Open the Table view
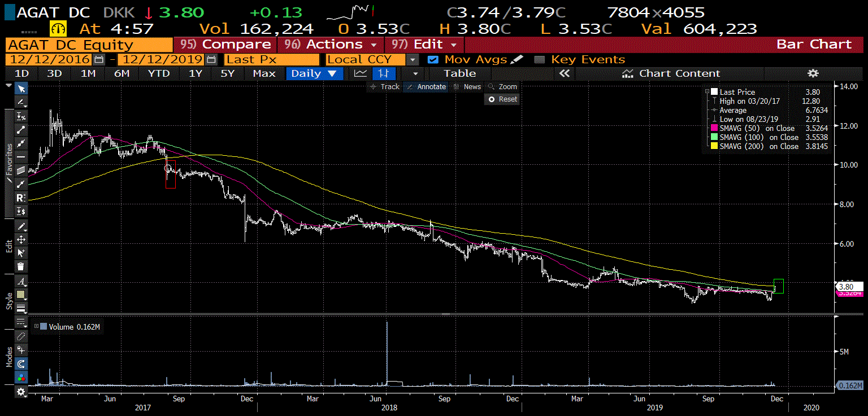868x416 pixels. point(459,73)
